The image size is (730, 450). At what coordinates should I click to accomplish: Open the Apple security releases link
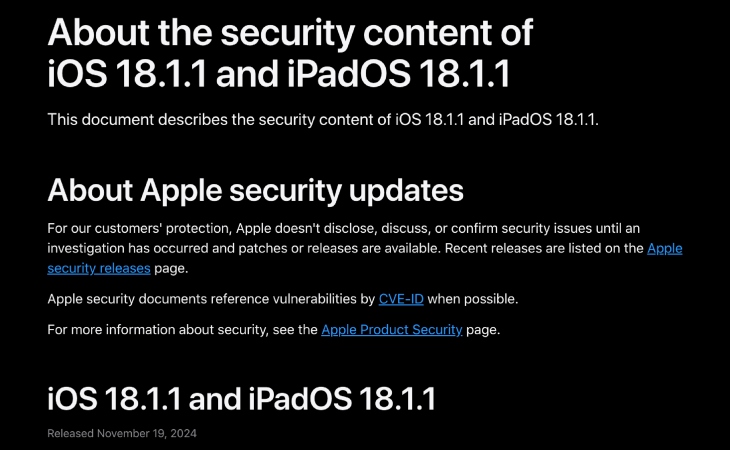point(99,268)
